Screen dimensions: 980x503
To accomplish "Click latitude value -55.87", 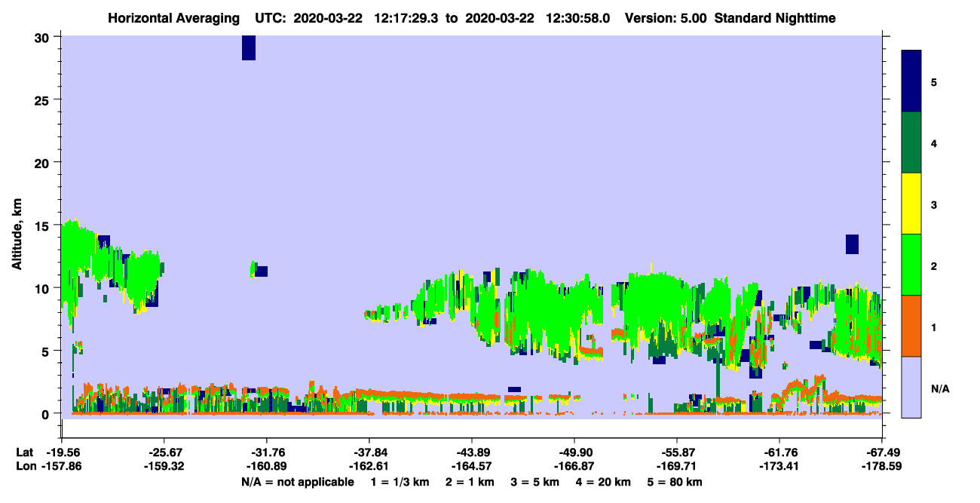I will 677,452.
